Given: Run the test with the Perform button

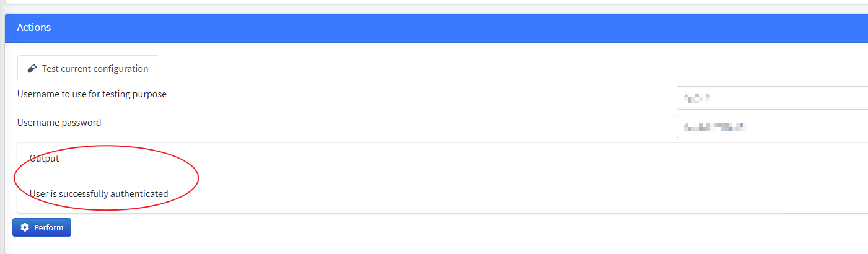Looking at the screenshot, I should tap(42, 227).
